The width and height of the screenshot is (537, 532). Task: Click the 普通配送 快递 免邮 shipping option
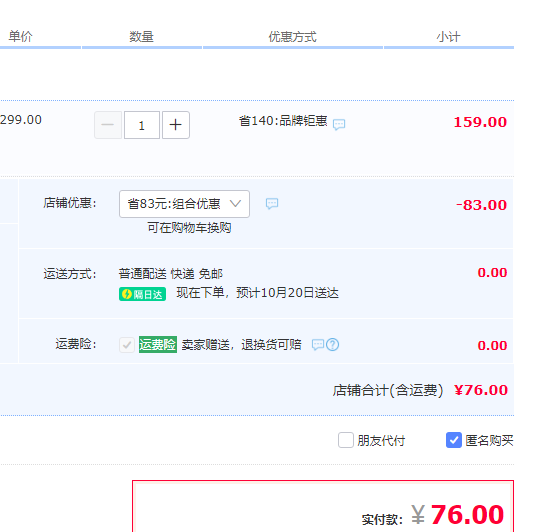(x=171, y=274)
